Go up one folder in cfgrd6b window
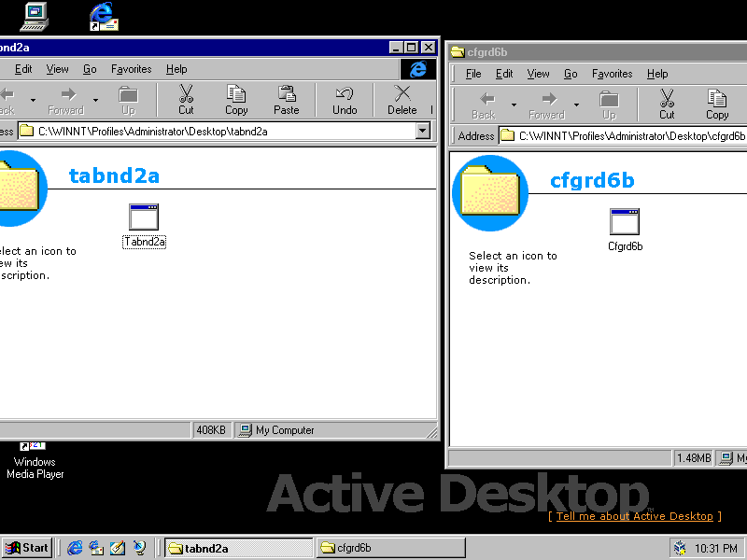 point(609,105)
